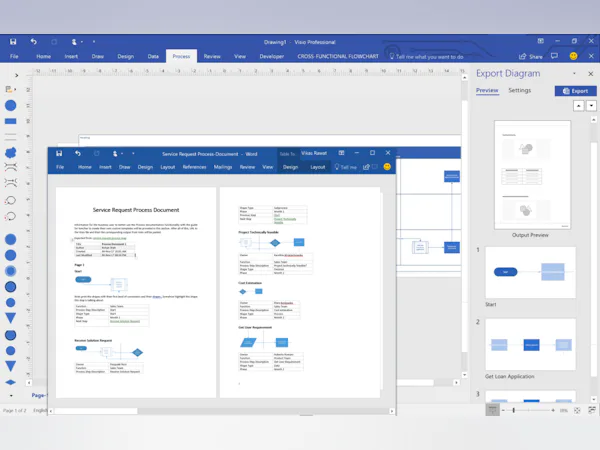Toggle touch mode icon in Word
This screenshot has height=450, width=600.
click(115, 153)
